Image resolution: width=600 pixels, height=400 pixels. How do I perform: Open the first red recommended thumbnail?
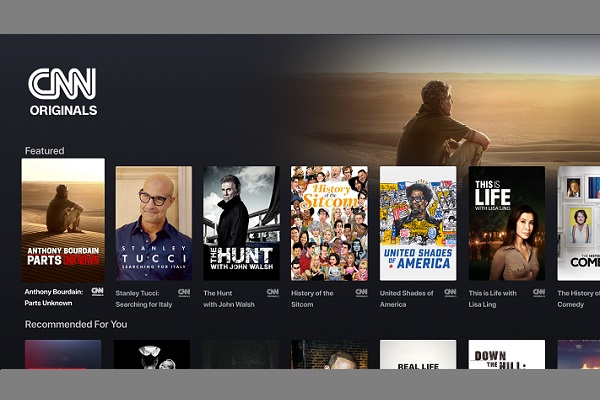click(63, 354)
